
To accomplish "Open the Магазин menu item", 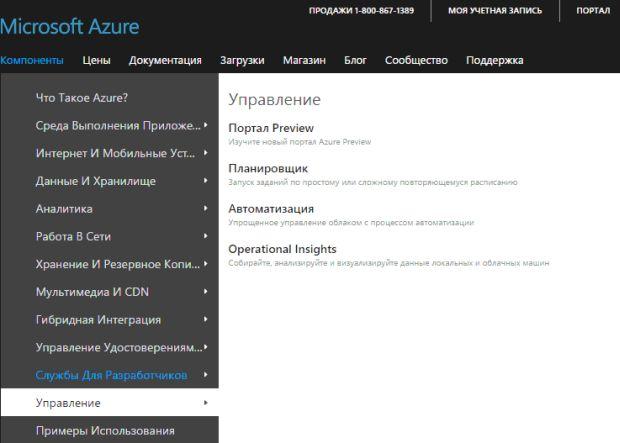I will (304, 60).
